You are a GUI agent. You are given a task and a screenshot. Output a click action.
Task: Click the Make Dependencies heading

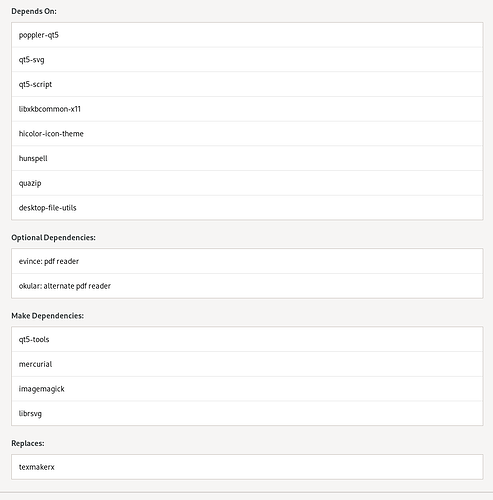[x=48, y=316]
